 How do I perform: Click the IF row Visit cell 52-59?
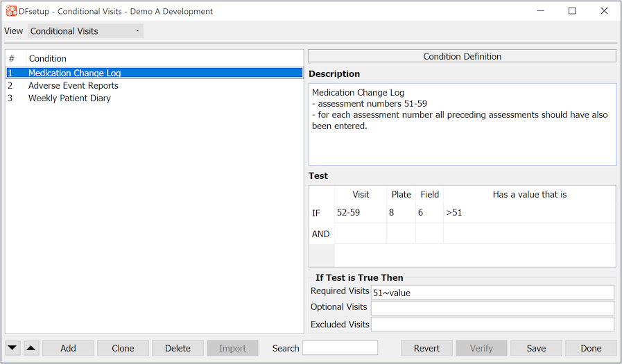tap(360, 213)
